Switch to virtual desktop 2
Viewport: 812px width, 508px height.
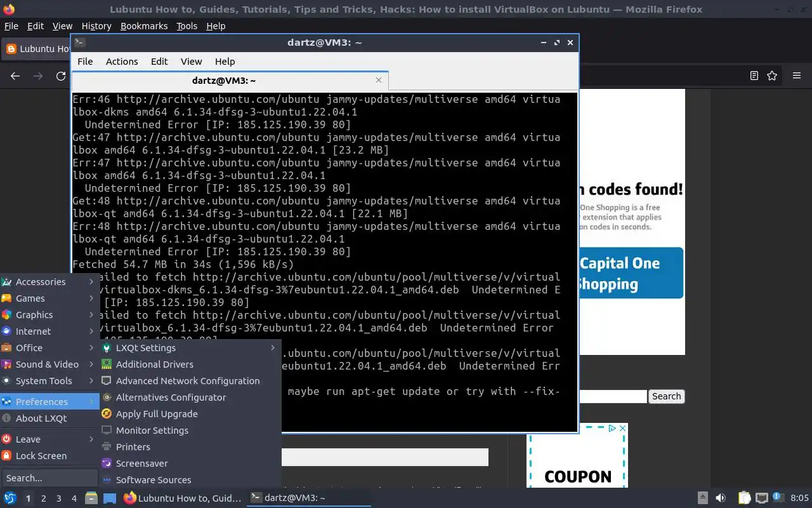tap(43, 498)
